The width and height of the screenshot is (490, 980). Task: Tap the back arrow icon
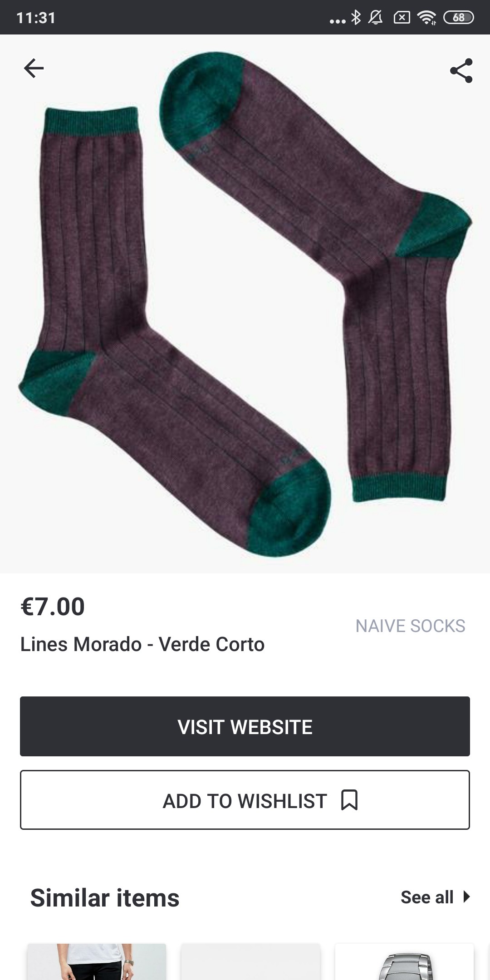point(34,69)
